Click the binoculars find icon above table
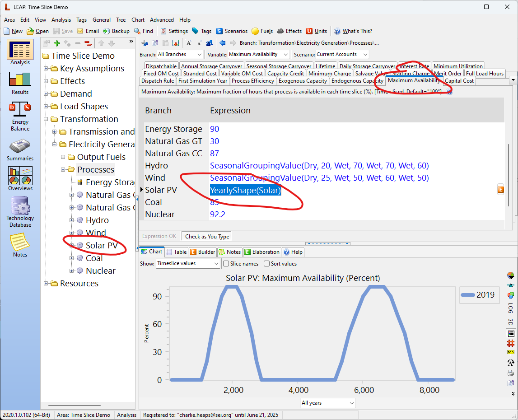Viewport: 518px width, 420px height. coord(210,43)
